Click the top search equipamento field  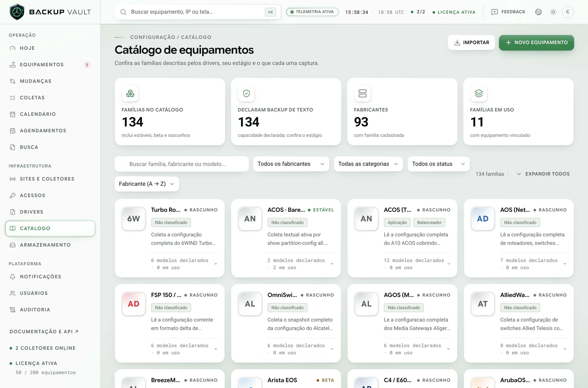coord(198,12)
